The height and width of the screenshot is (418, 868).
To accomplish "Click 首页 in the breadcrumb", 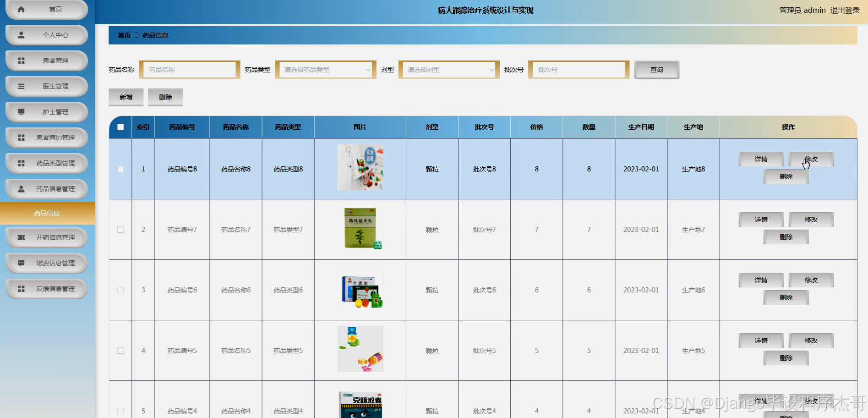I will pos(124,35).
